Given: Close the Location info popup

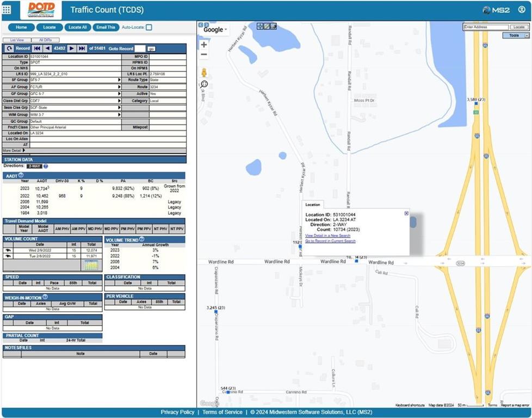Looking at the screenshot, I should click(406, 213).
